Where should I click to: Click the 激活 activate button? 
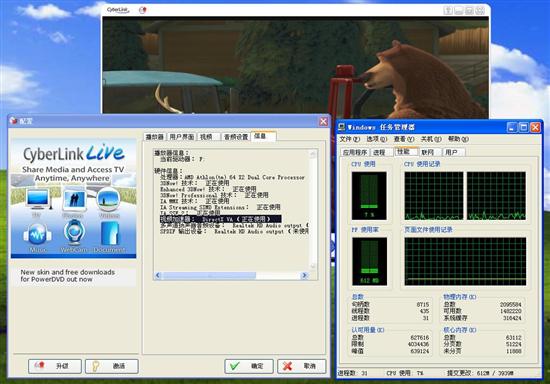click(x=112, y=366)
